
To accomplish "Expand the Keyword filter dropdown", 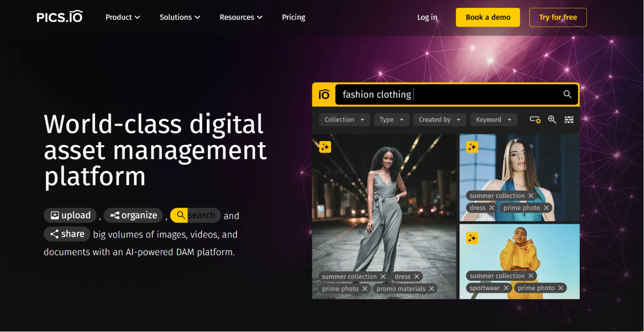I will 494,120.
